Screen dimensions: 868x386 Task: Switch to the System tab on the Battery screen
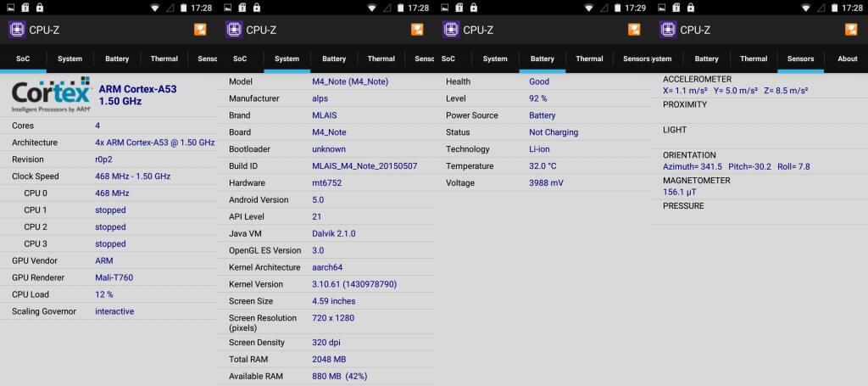coord(495,59)
